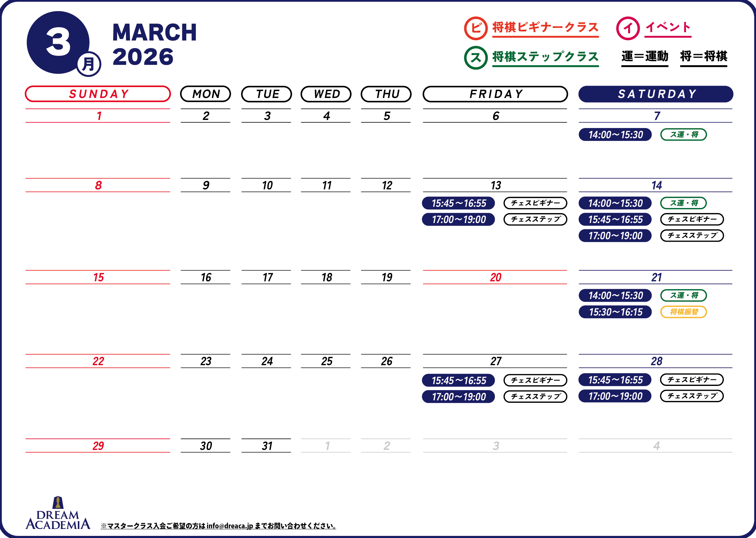Select the SUNDAY column header
The width and height of the screenshot is (756, 538).
point(98,94)
